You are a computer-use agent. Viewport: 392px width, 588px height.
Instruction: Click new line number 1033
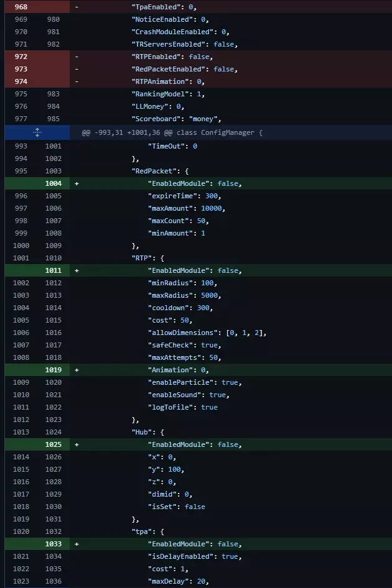(x=54, y=544)
